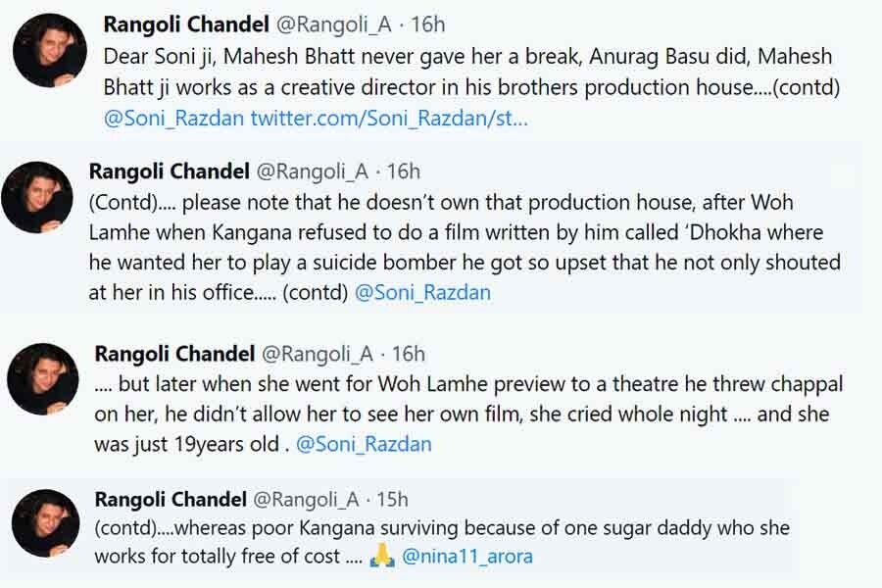Open 'Rangoli Chandel' name on the 'please note' tweet
The width and height of the screenshot is (882, 588).
170,171
